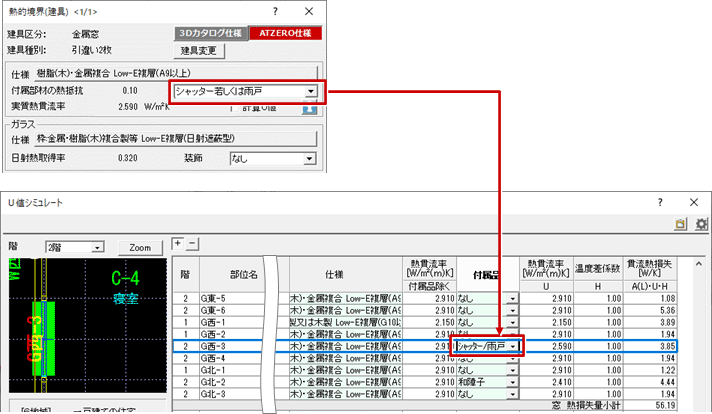Open the 装飾 なし dropdown
Screen dimensions: 712x414
click(309, 159)
